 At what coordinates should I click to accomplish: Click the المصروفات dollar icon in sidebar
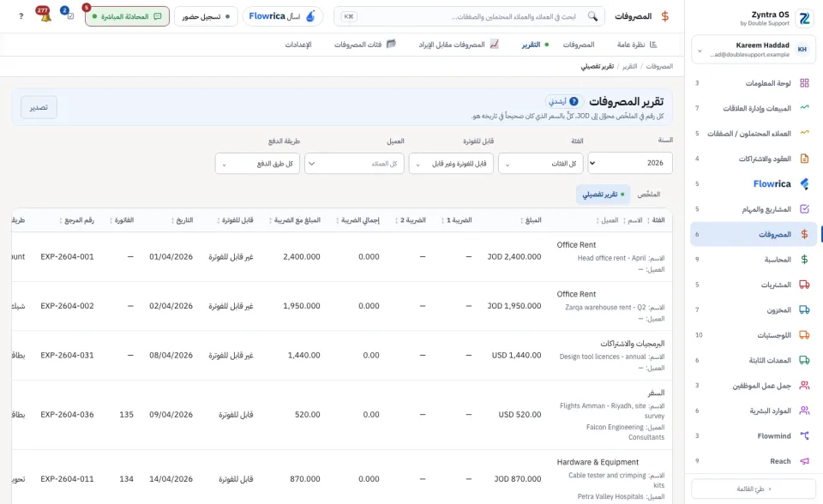click(804, 234)
